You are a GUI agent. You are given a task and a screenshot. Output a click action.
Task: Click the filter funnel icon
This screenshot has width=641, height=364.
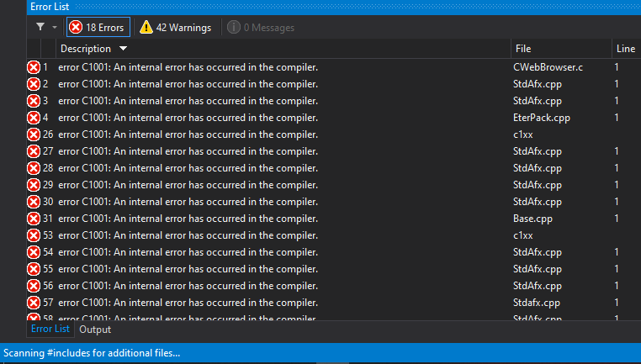click(40, 27)
